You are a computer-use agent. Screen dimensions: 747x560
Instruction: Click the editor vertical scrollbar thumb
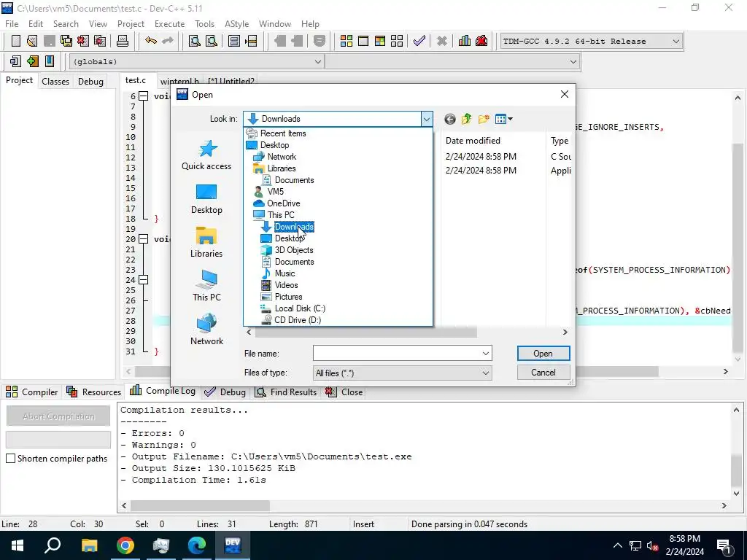pyautogui.click(x=738, y=248)
